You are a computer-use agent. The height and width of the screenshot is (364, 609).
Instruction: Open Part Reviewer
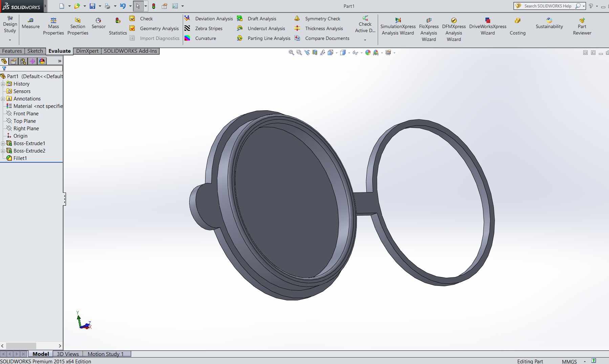(x=582, y=26)
